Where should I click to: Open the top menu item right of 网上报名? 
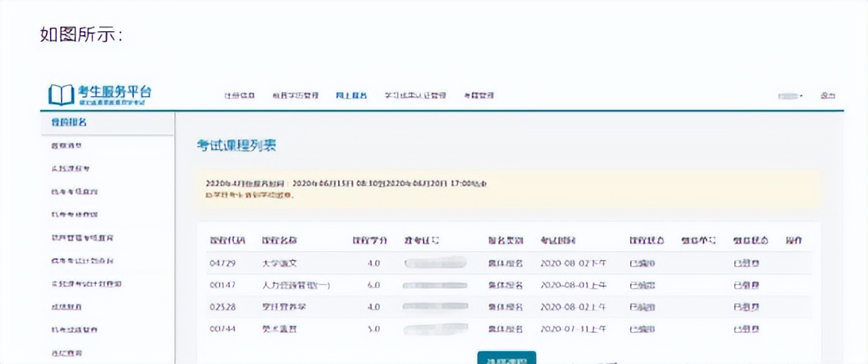(415, 96)
